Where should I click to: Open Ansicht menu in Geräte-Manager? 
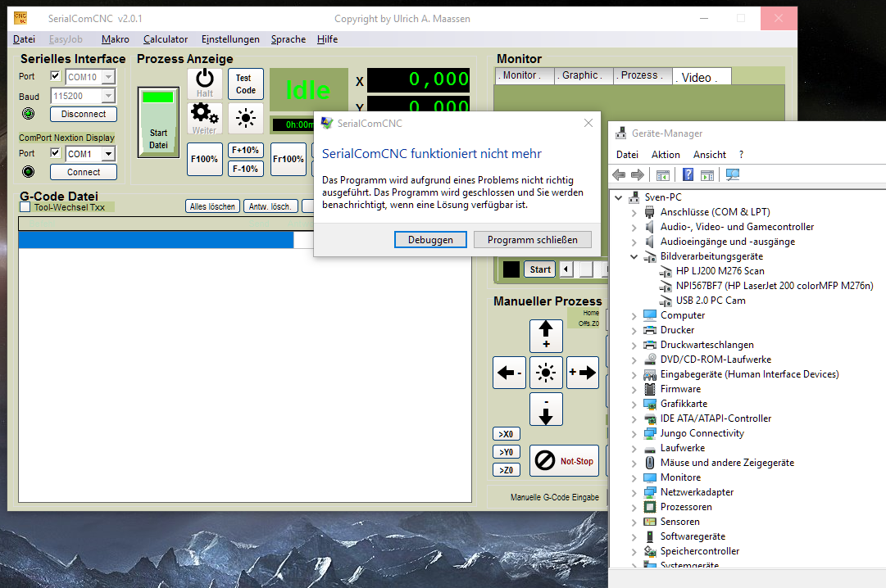(710, 155)
